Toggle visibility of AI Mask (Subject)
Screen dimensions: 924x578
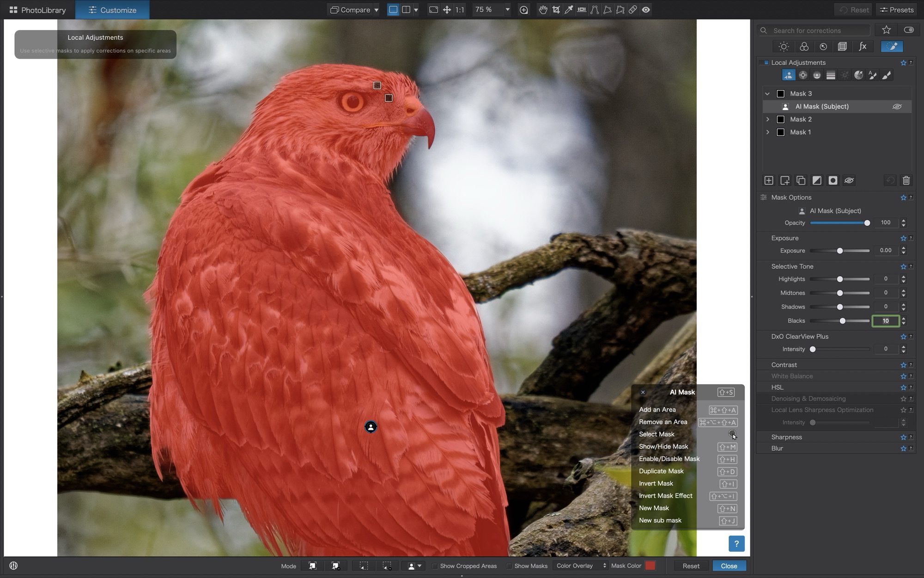(x=897, y=107)
